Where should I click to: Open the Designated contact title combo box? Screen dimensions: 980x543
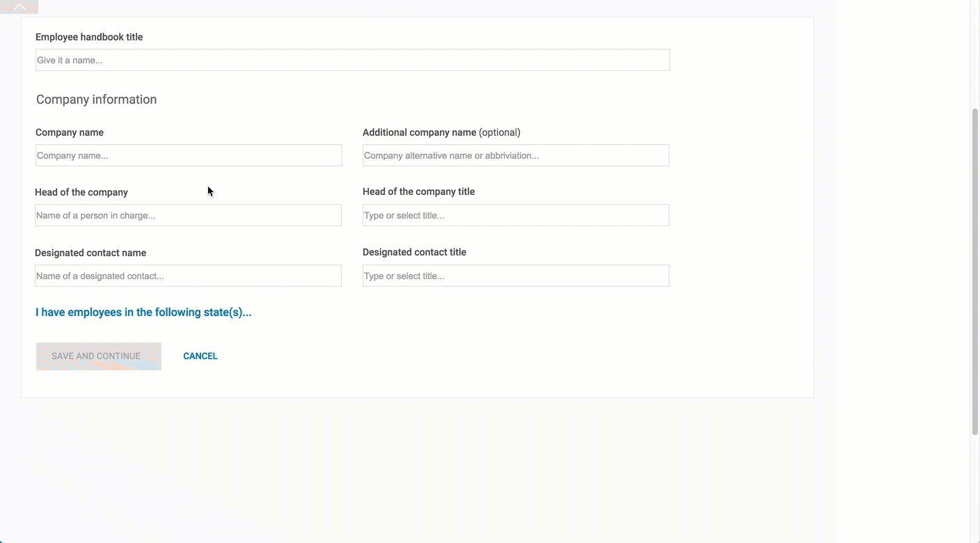click(x=516, y=276)
